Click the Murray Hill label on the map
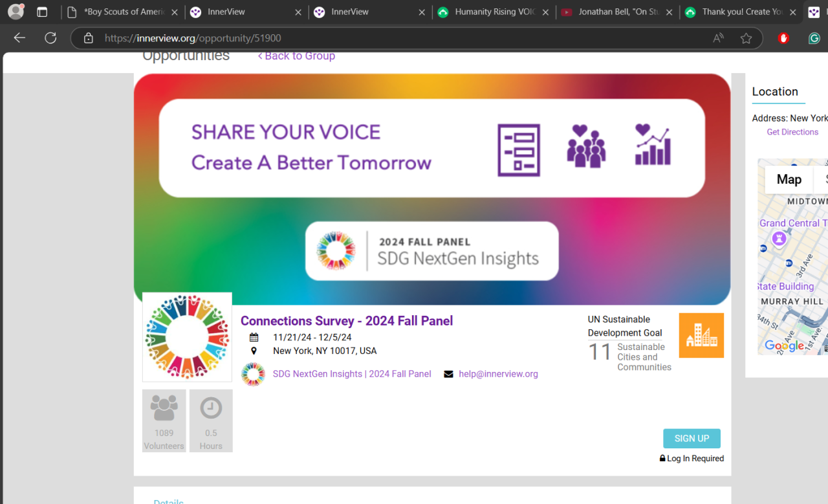The image size is (828, 504). click(792, 301)
